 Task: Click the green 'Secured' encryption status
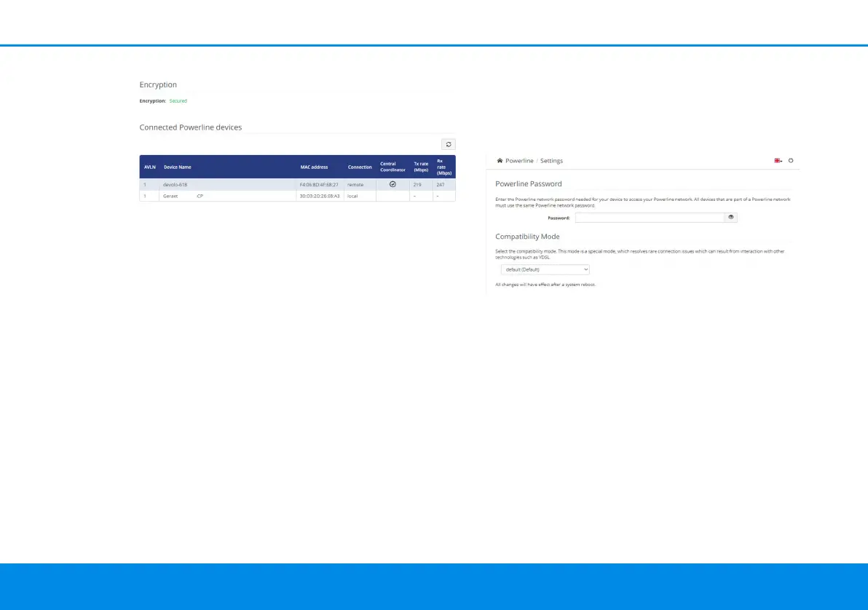[178, 100]
